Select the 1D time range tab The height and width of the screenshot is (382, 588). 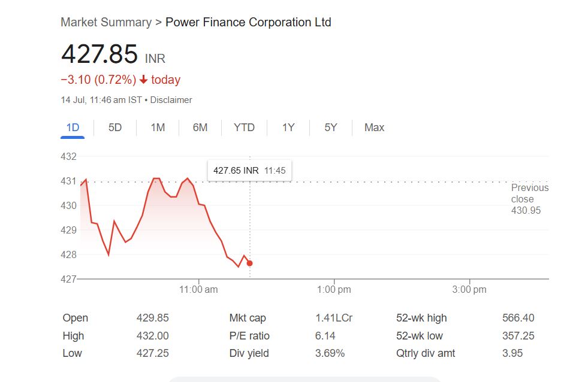[73, 128]
